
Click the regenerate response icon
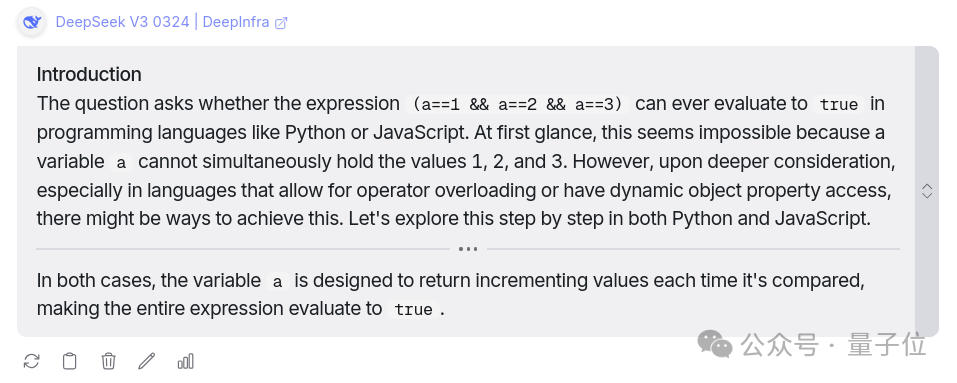[x=31, y=361]
